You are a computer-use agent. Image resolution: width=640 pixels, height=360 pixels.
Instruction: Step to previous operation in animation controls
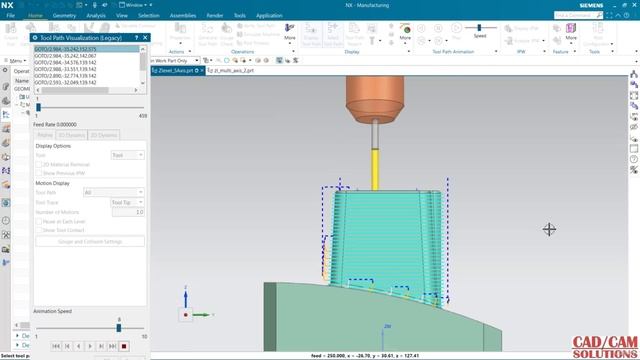(67, 346)
